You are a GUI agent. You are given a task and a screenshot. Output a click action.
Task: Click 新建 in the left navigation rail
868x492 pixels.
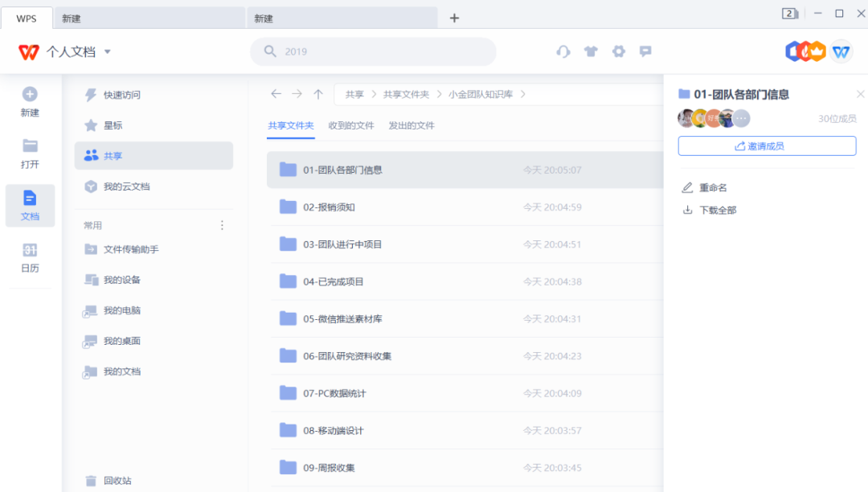[x=30, y=100]
